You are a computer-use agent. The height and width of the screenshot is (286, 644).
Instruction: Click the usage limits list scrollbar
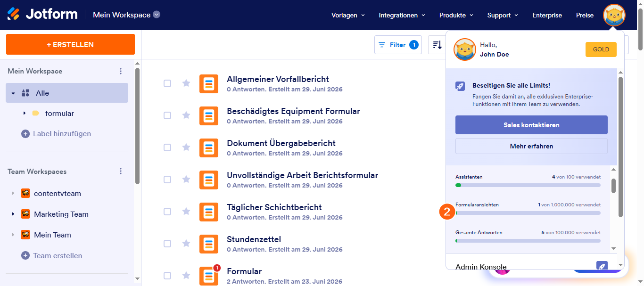tap(613, 186)
